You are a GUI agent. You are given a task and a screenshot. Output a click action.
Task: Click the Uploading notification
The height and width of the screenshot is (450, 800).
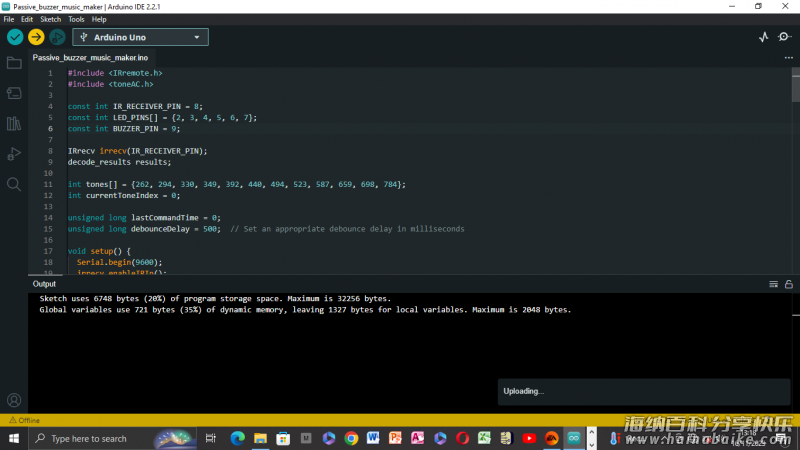coord(644,391)
